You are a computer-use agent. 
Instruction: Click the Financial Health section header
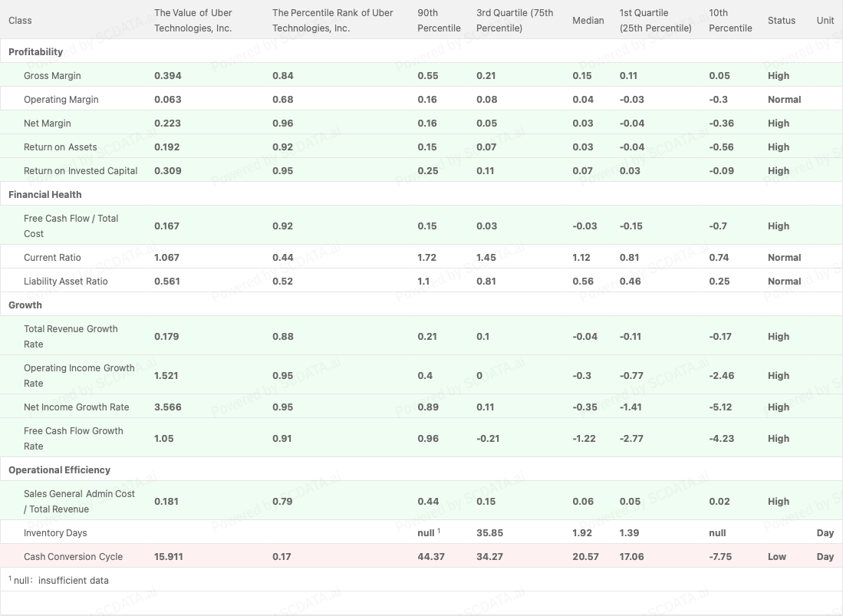point(44,195)
